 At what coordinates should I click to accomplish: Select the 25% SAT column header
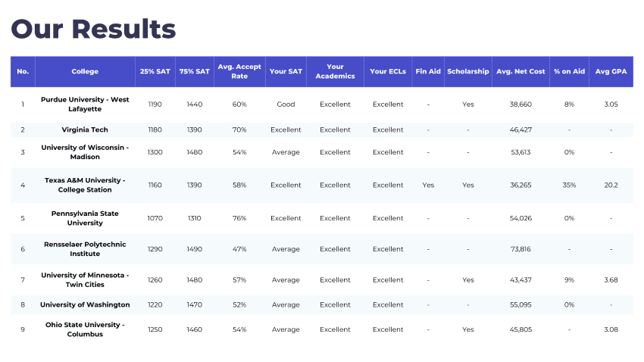(x=155, y=71)
